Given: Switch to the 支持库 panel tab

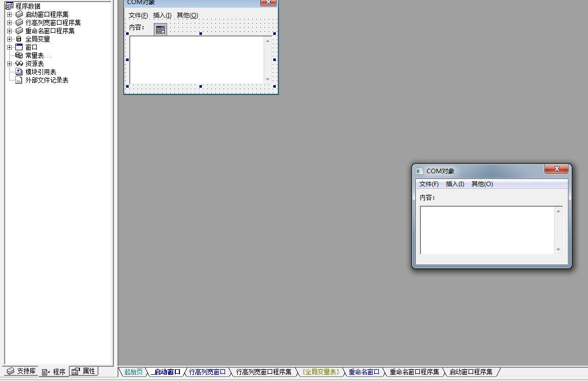Looking at the screenshot, I should [22, 371].
